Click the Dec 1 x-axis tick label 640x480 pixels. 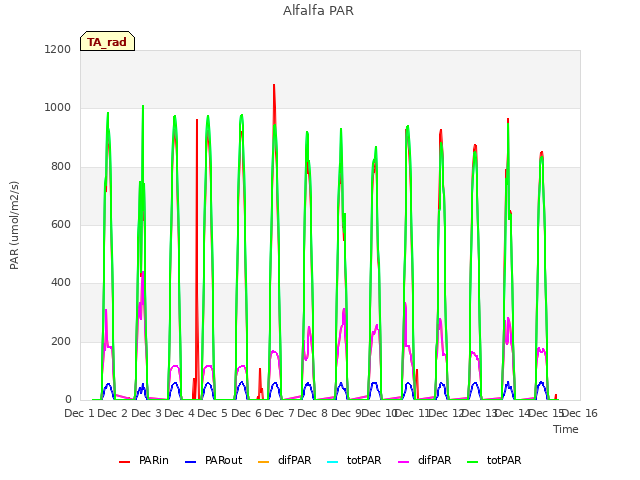pyautogui.click(x=79, y=413)
